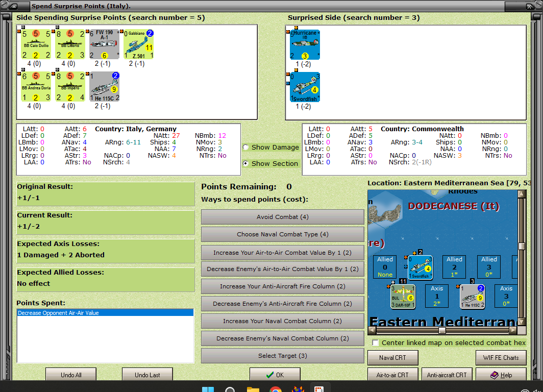This screenshot has width=543, height=392.
Task: Select the BB Impero battleship counter
Action: pyautogui.click(x=70, y=87)
